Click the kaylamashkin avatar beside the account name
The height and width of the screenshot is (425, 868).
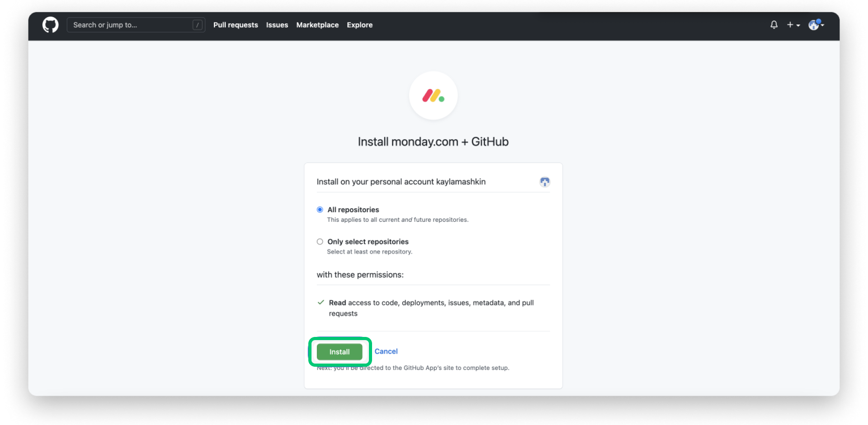pos(544,182)
